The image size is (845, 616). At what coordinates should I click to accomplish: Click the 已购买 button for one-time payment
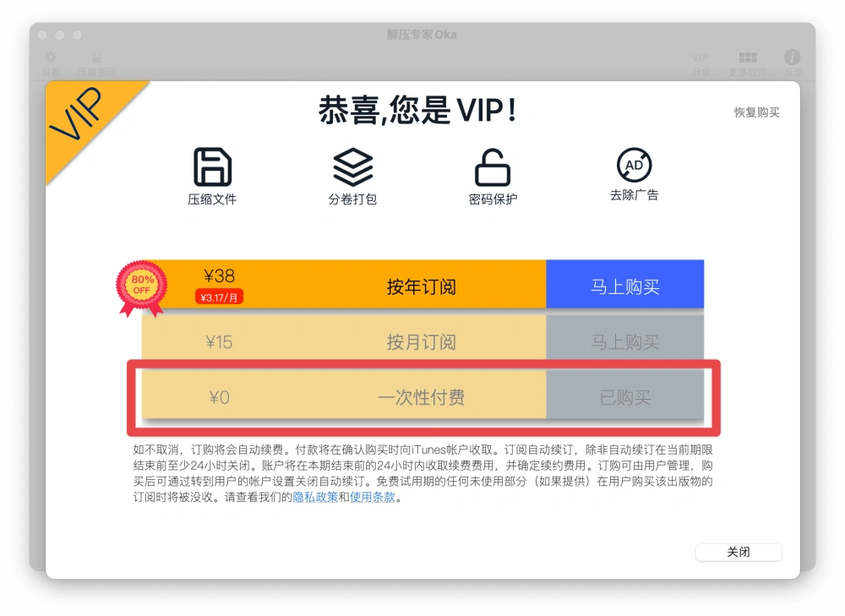625,395
